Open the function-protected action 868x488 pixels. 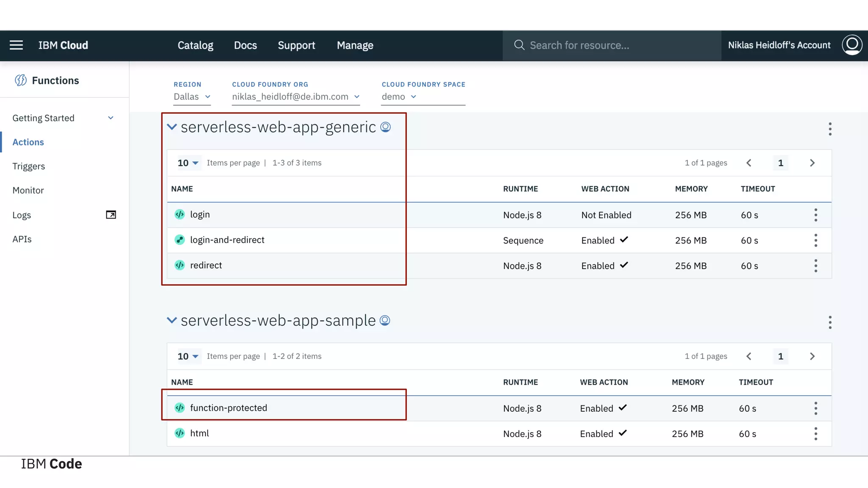(x=228, y=408)
